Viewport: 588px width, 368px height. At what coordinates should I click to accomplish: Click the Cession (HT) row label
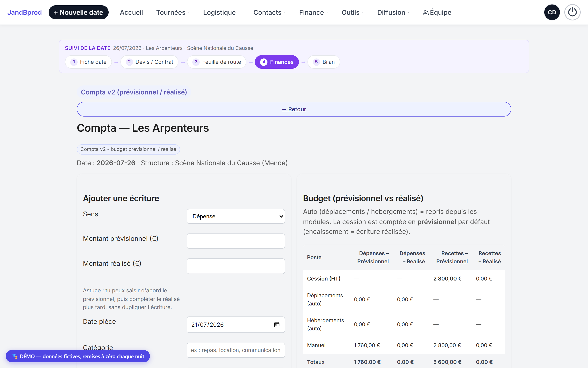pos(323,278)
